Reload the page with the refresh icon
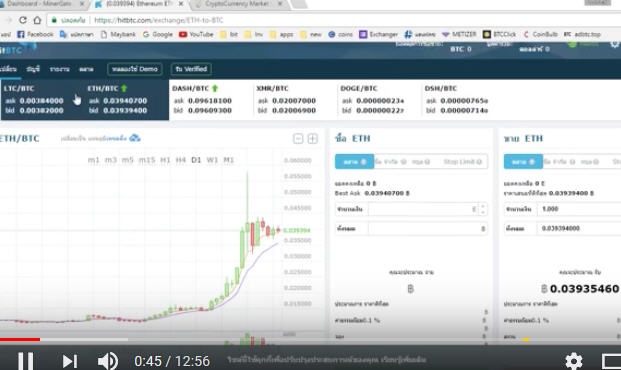 [x=23, y=20]
